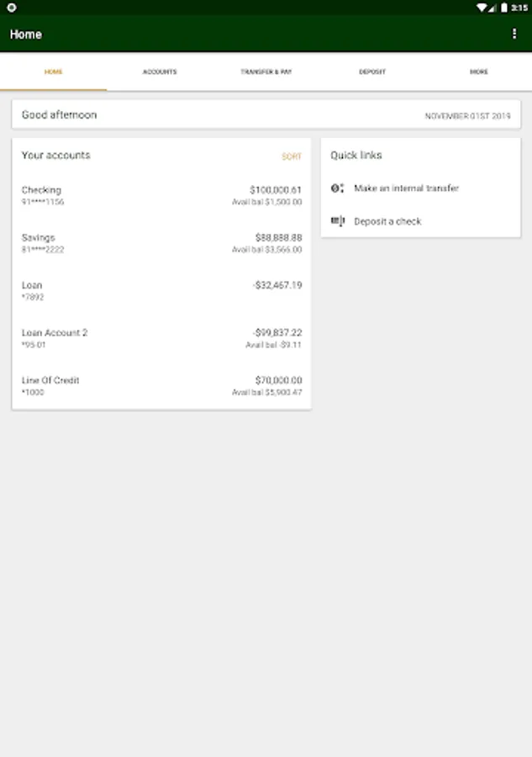Open the three-dot overflow menu
The image size is (532, 757).
514,34
